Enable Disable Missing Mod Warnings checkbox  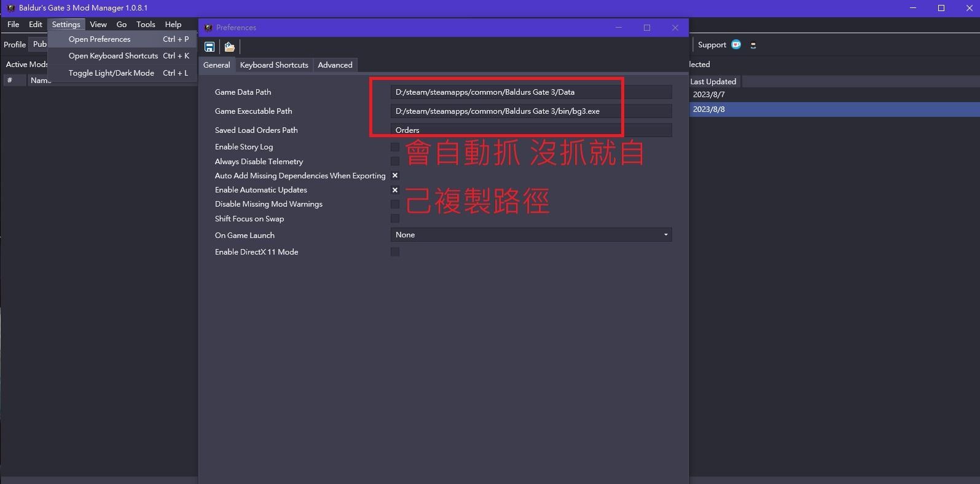pos(395,204)
